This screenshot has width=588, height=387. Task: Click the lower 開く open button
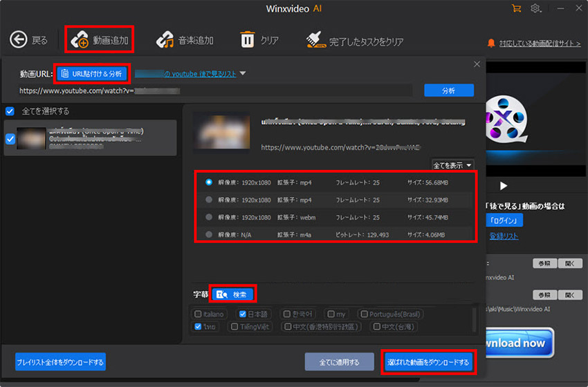(570, 295)
